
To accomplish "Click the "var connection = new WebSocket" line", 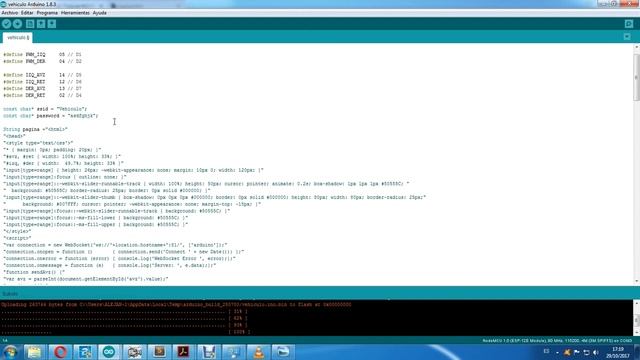I will tap(115, 245).
